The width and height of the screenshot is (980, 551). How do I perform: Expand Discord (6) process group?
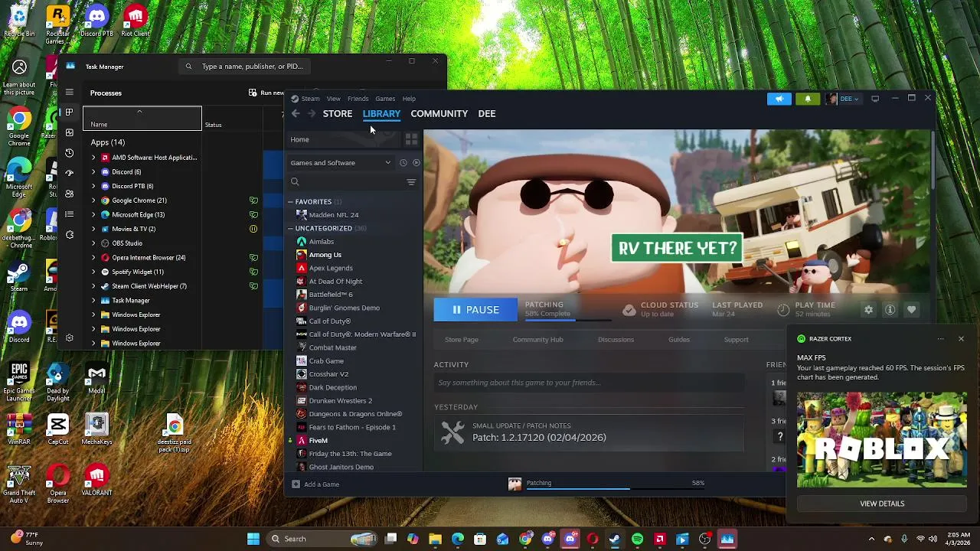(x=93, y=172)
